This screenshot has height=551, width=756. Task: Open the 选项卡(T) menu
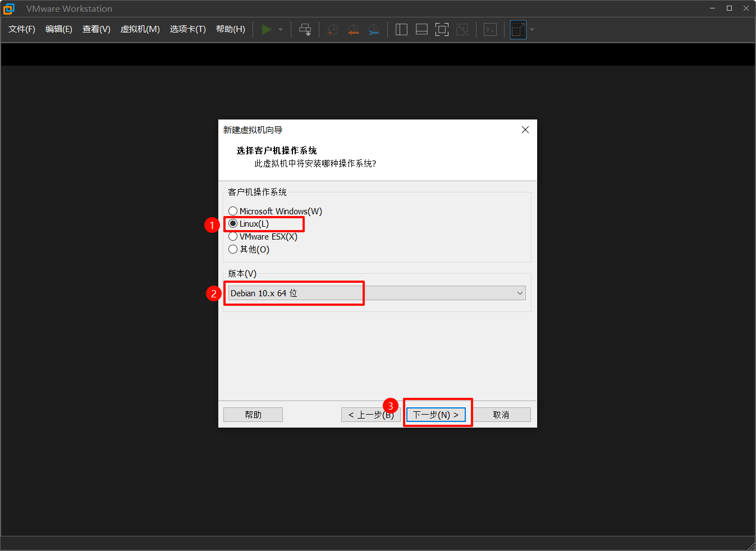(x=187, y=29)
